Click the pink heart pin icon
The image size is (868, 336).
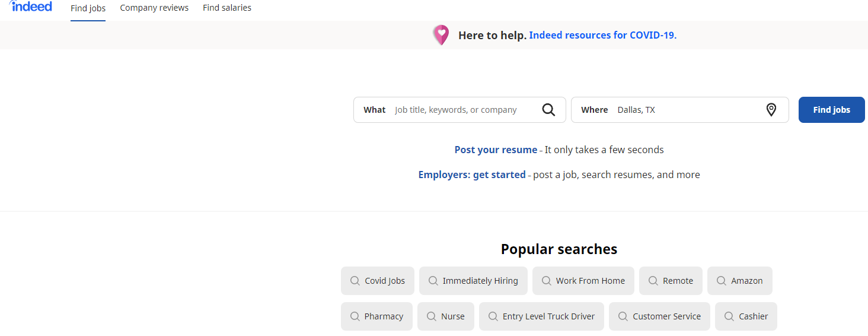(x=441, y=35)
